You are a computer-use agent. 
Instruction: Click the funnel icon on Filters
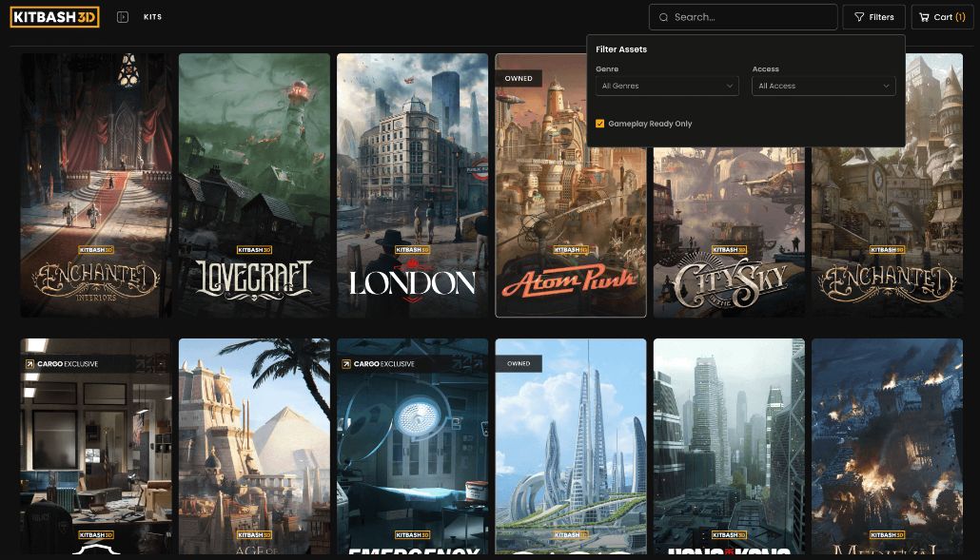[859, 17]
